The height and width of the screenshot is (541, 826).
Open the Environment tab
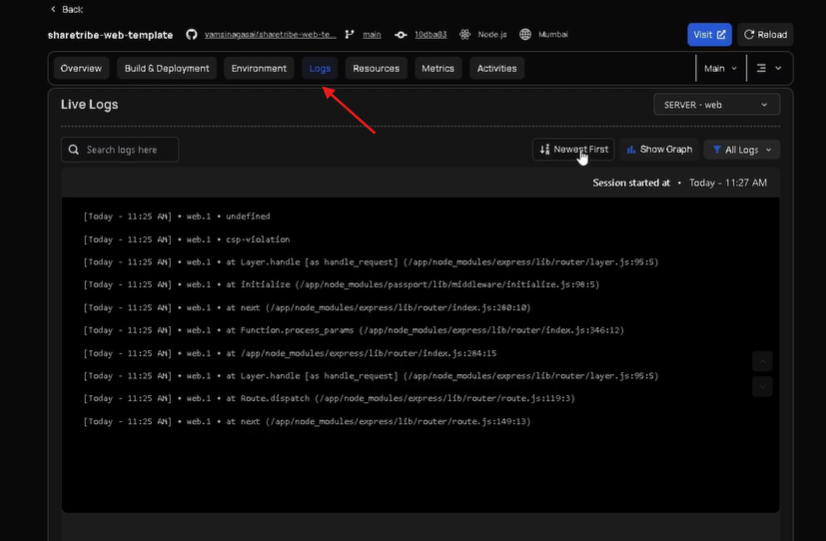coord(259,68)
